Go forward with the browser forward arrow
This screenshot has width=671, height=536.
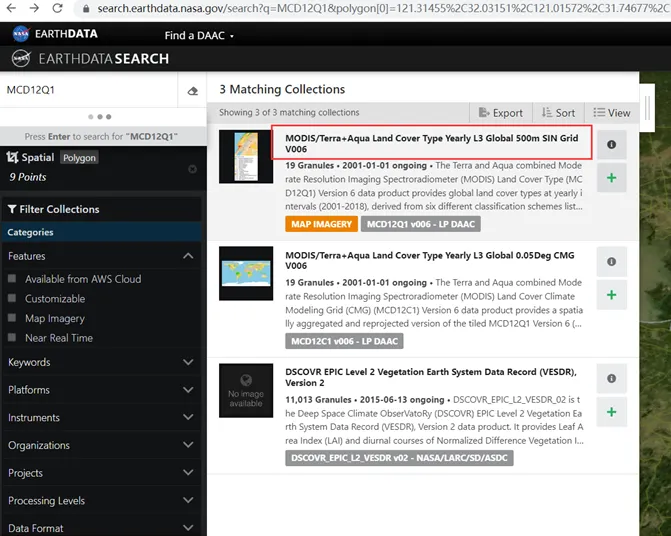pos(34,8)
